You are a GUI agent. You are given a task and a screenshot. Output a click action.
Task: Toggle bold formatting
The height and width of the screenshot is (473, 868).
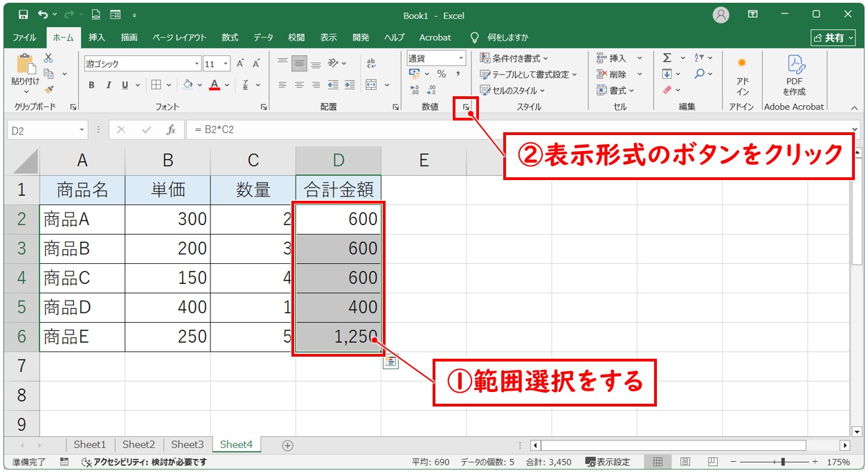(91, 84)
